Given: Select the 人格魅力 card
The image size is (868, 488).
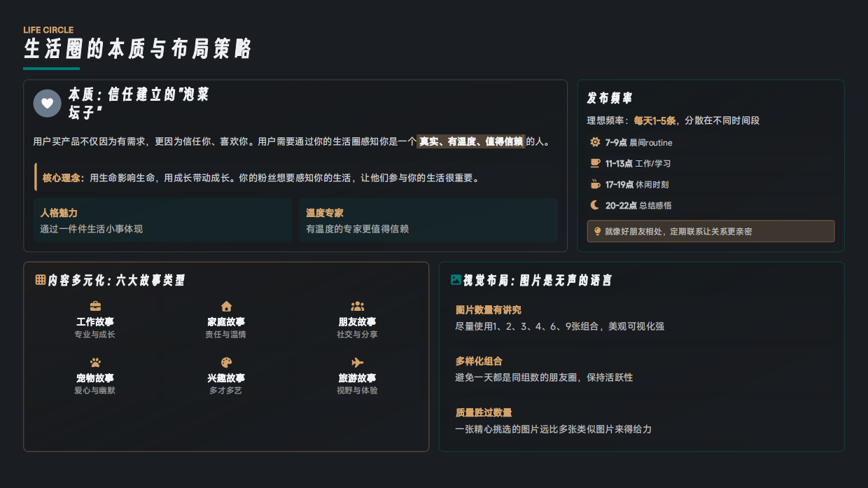Looking at the screenshot, I should [162, 220].
